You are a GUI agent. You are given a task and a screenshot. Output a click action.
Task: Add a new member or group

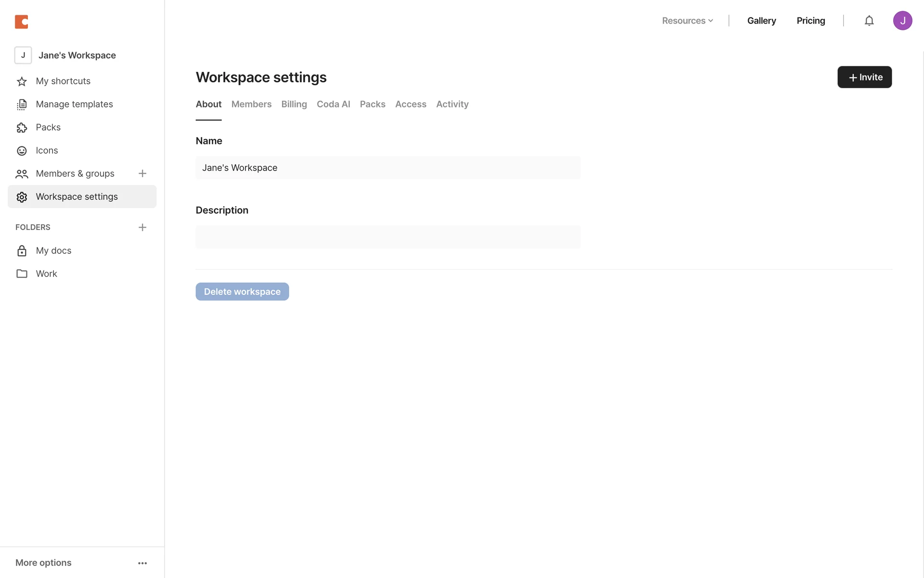coord(142,173)
